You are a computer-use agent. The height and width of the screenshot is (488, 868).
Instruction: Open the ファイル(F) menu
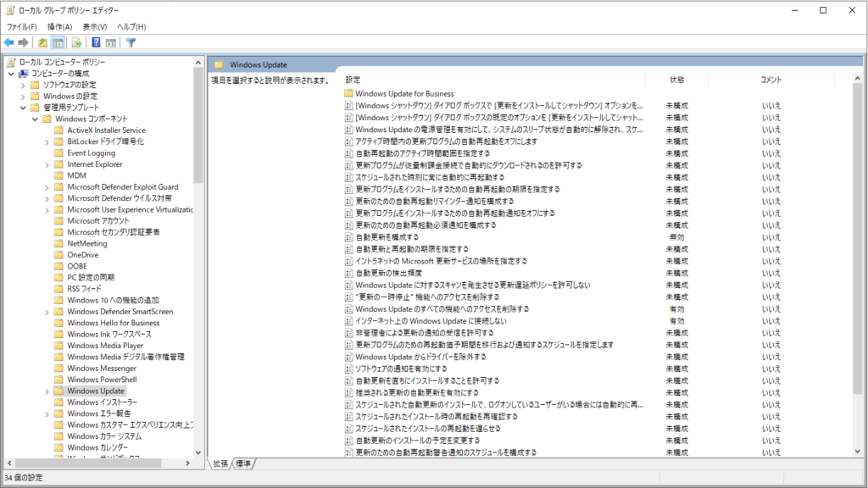click(22, 27)
